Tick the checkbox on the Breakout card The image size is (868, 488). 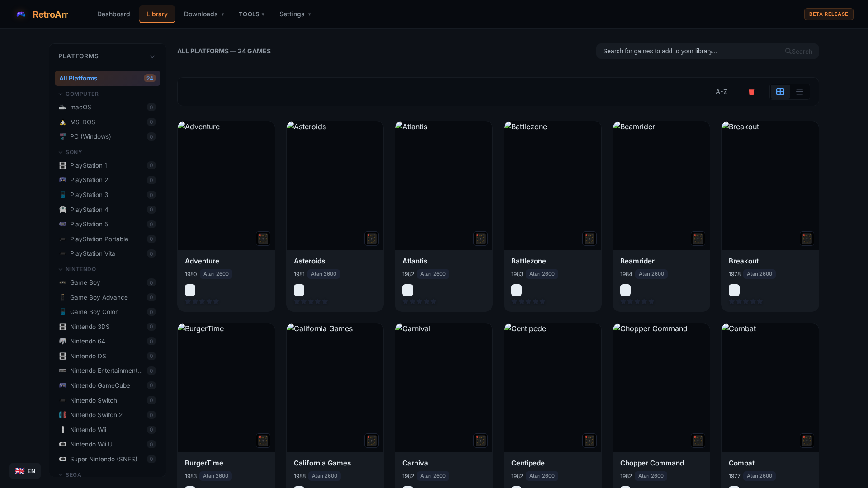click(x=734, y=290)
